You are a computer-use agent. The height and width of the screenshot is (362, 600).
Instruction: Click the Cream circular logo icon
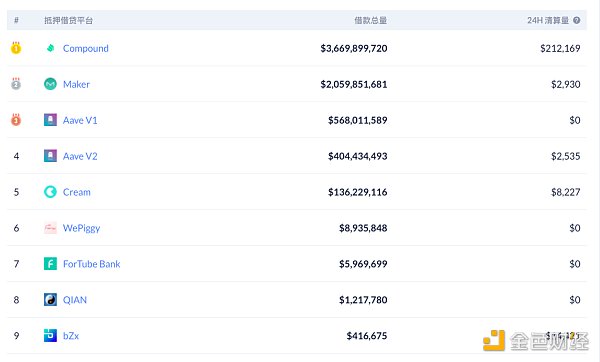[50, 192]
